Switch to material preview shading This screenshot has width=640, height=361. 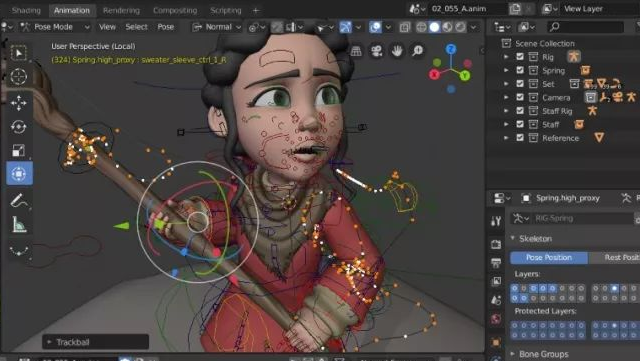(x=447, y=27)
